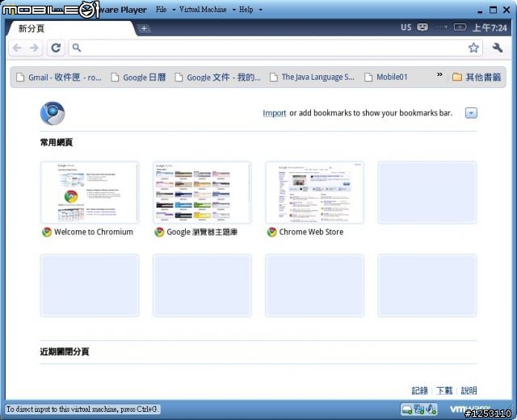Open the 其他書籤 bookmarks folder
The image size is (517, 420).
pos(477,78)
